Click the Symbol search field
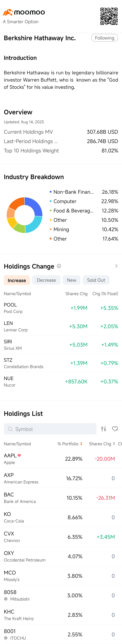122x644 pixels. coord(53,429)
